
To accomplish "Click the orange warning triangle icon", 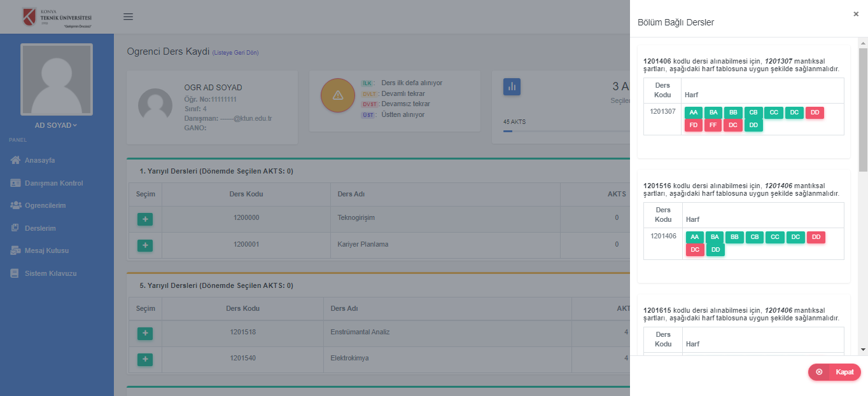I will pyautogui.click(x=338, y=95).
